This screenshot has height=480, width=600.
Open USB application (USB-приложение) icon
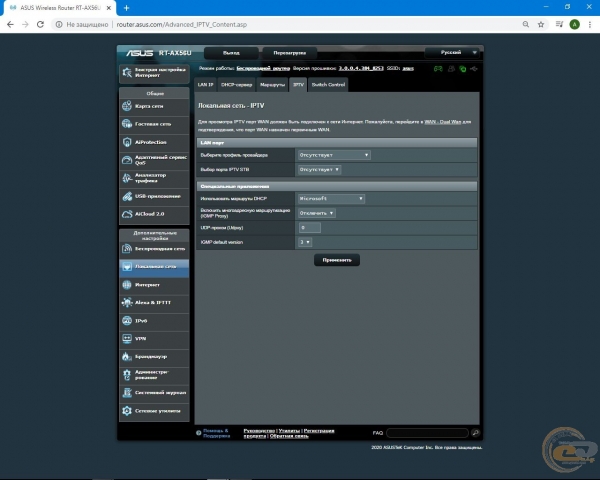coord(127,196)
